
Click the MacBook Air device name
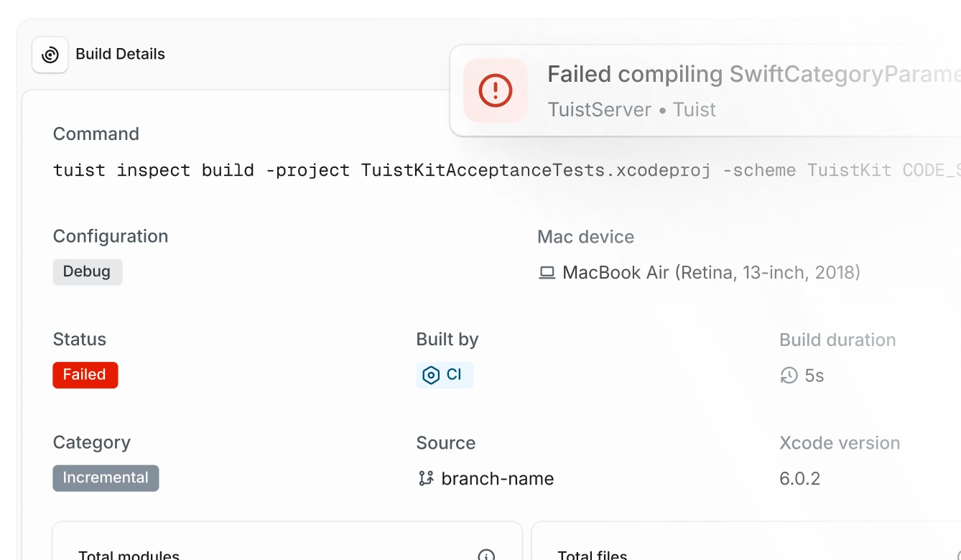coord(711,273)
